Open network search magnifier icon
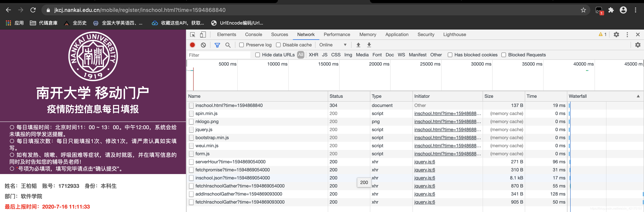Viewport: 644px width, 212px height. 228,45
